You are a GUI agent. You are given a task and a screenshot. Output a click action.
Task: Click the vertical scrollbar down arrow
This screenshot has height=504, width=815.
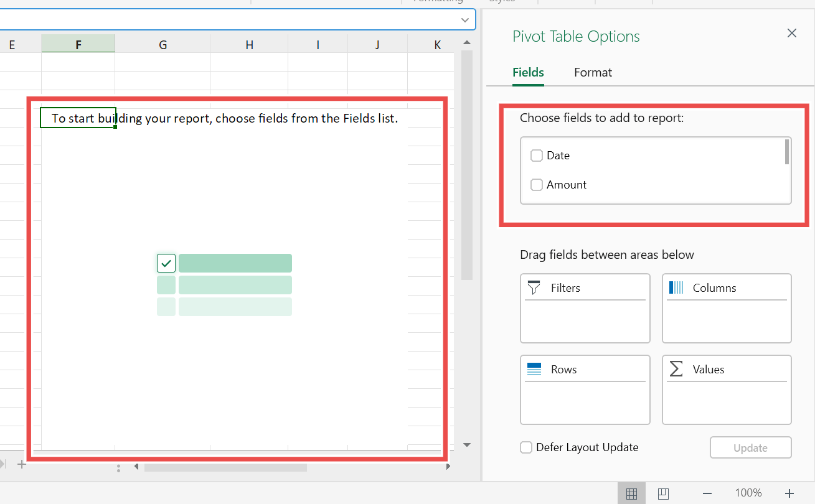[x=467, y=445]
